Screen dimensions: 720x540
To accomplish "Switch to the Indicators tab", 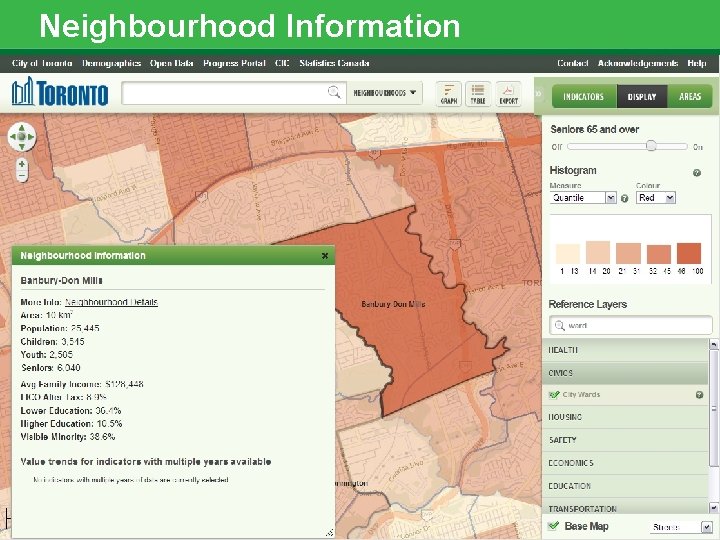I will [584, 96].
